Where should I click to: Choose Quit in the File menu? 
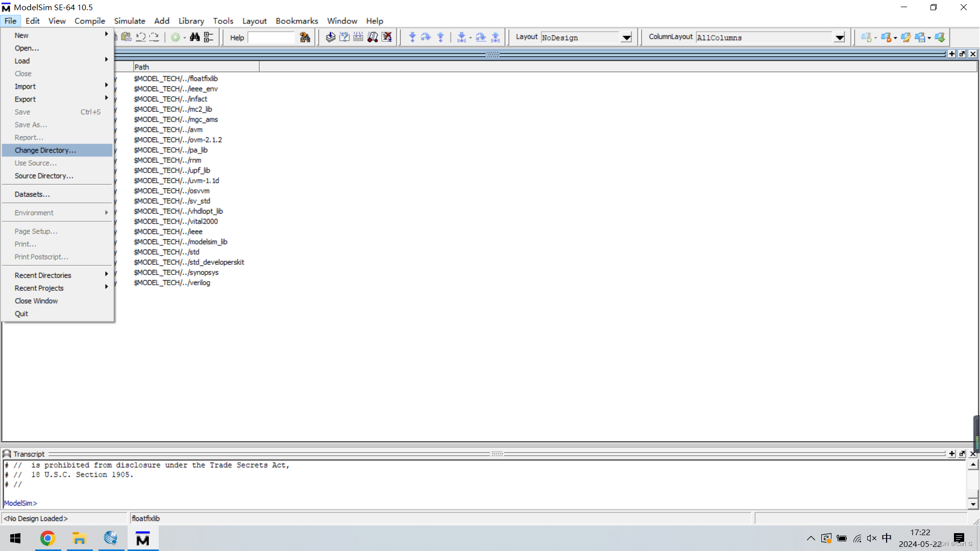point(21,313)
